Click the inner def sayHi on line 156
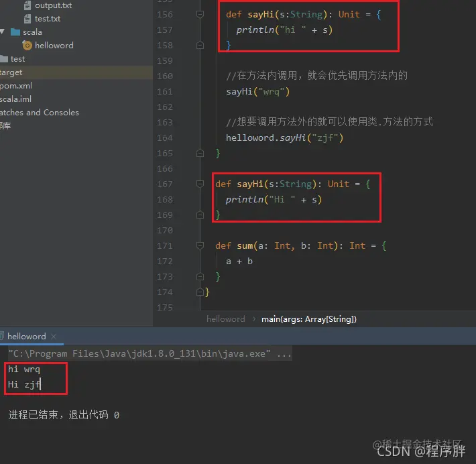 coord(303,14)
